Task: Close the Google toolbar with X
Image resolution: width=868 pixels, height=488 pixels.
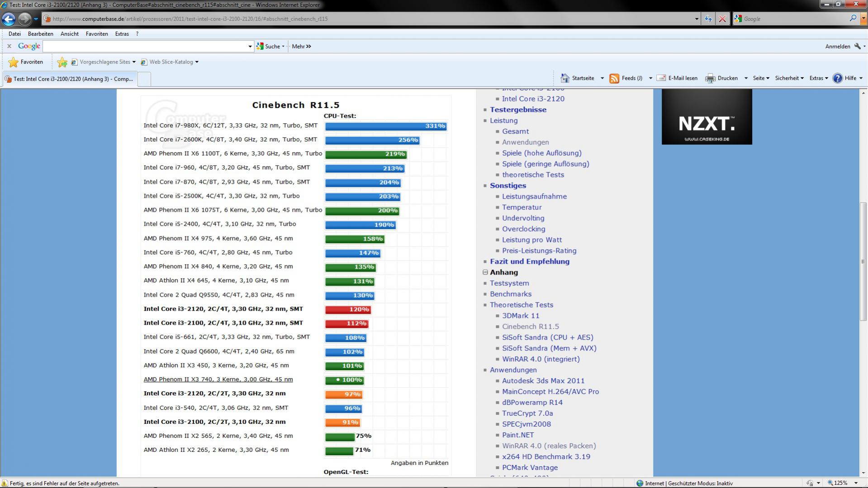Action: coord(9,46)
